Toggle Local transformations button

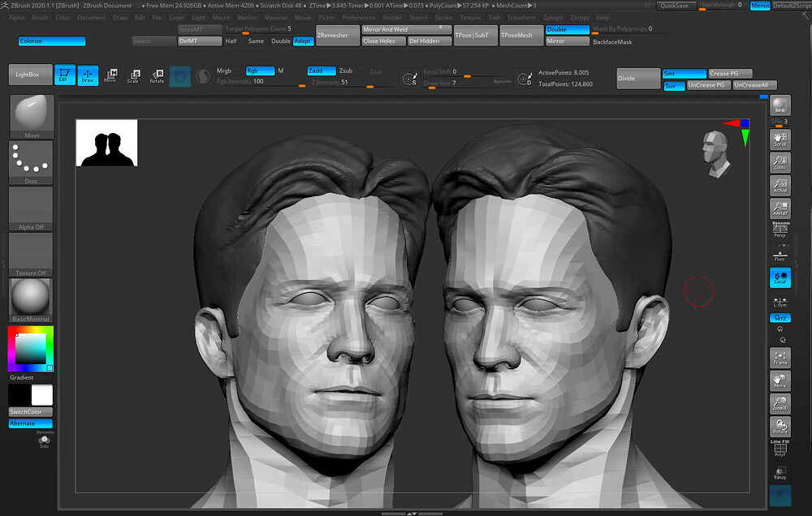780,278
